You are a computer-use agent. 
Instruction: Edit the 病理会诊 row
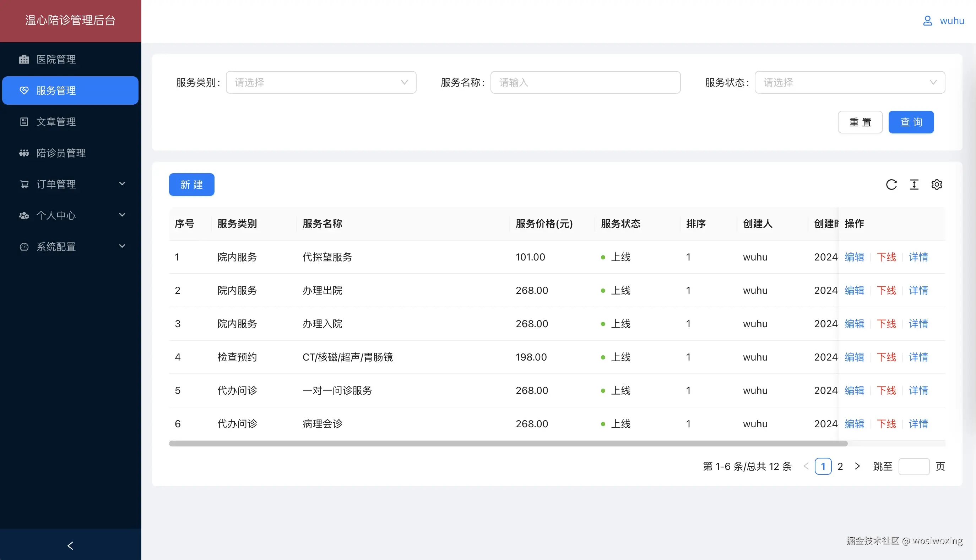click(x=855, y=424)
